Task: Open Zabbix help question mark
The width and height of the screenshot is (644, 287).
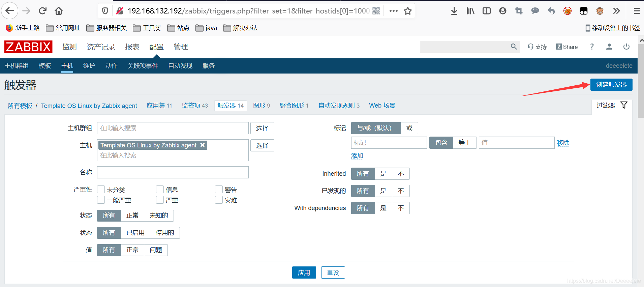Action: point(592,47)
